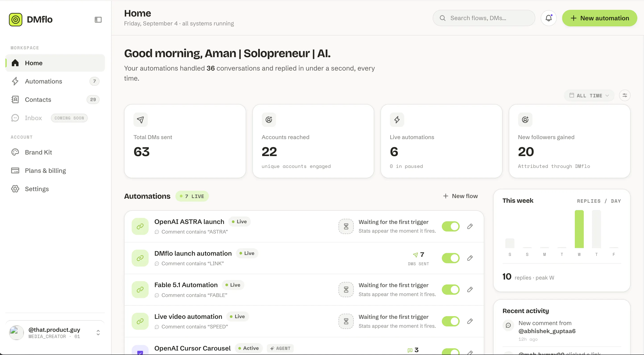Click the profile avatar for @that.product.guy

[x=16, y=333]
